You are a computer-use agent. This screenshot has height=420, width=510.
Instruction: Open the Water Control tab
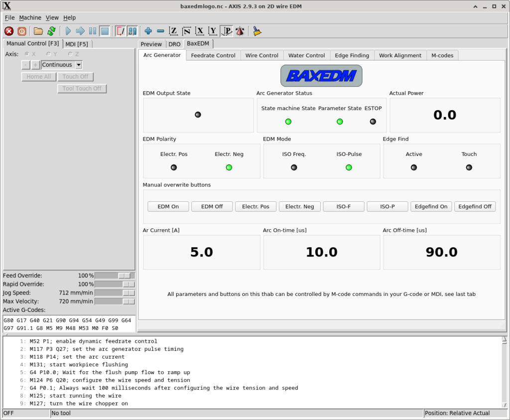tap(306, 55)
